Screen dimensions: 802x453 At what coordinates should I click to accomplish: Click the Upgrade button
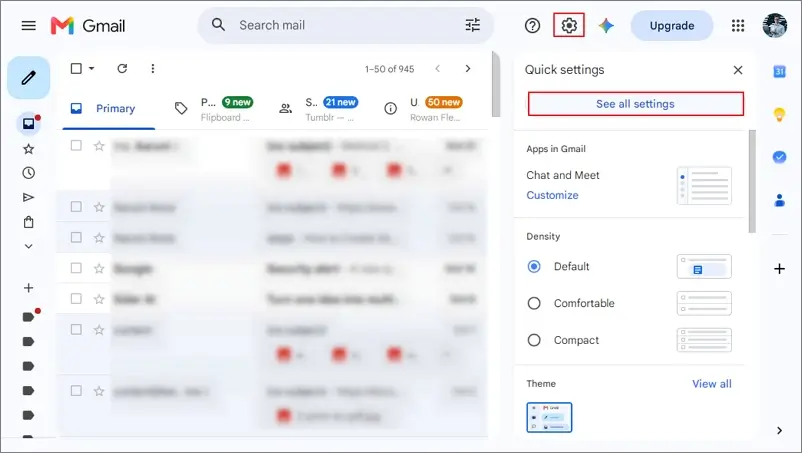(672, 26)
